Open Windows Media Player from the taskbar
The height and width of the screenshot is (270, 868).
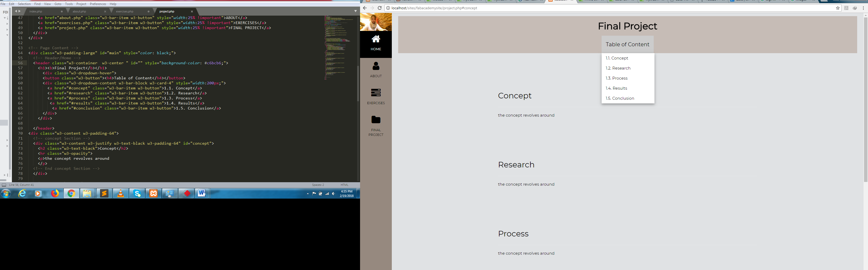[38, 194]
